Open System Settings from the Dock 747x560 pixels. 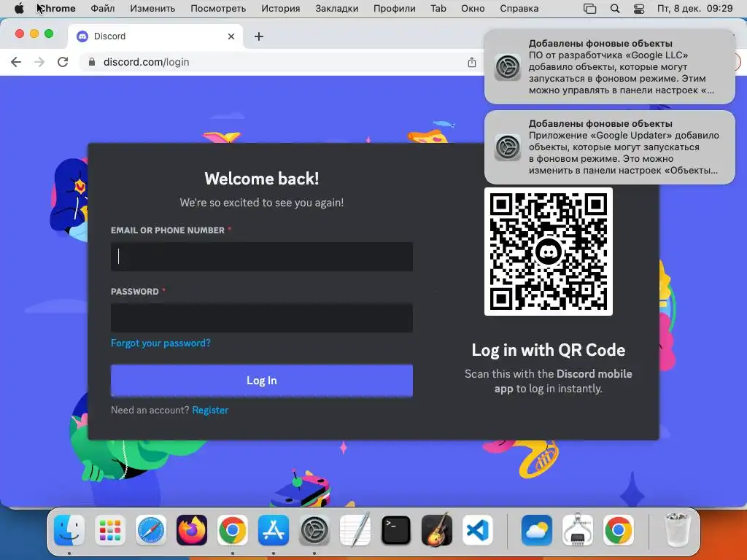tap(314, 530)
